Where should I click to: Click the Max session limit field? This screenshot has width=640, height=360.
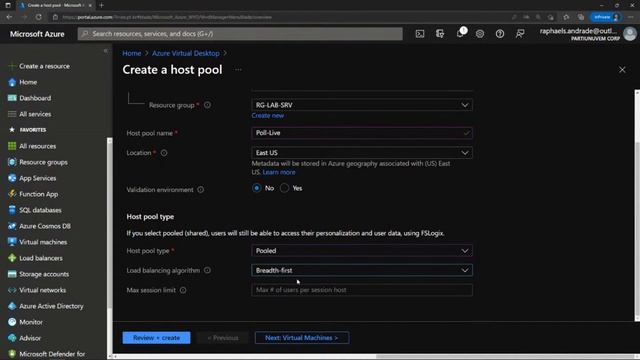[x=362, y=290]
